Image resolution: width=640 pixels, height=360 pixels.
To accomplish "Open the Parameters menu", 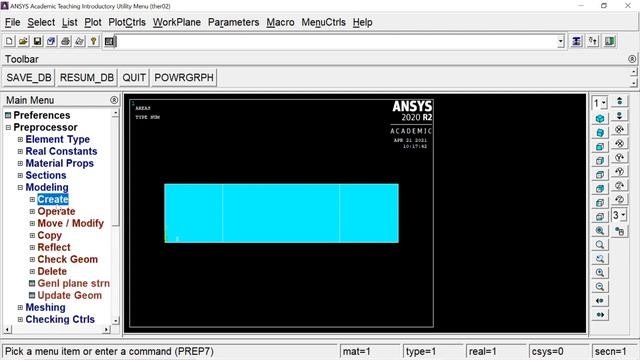I will [233, 22].
